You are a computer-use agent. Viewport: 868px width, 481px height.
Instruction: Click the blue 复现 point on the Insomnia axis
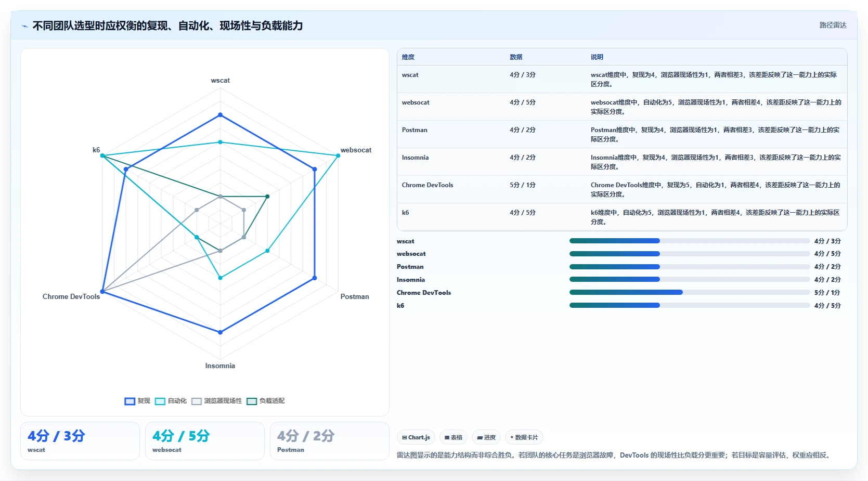click(x=220, y=332)
